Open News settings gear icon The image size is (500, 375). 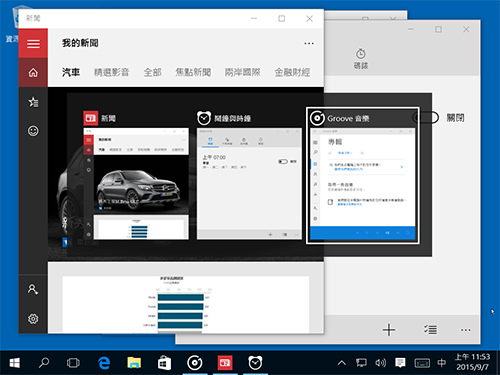[33, 319]
